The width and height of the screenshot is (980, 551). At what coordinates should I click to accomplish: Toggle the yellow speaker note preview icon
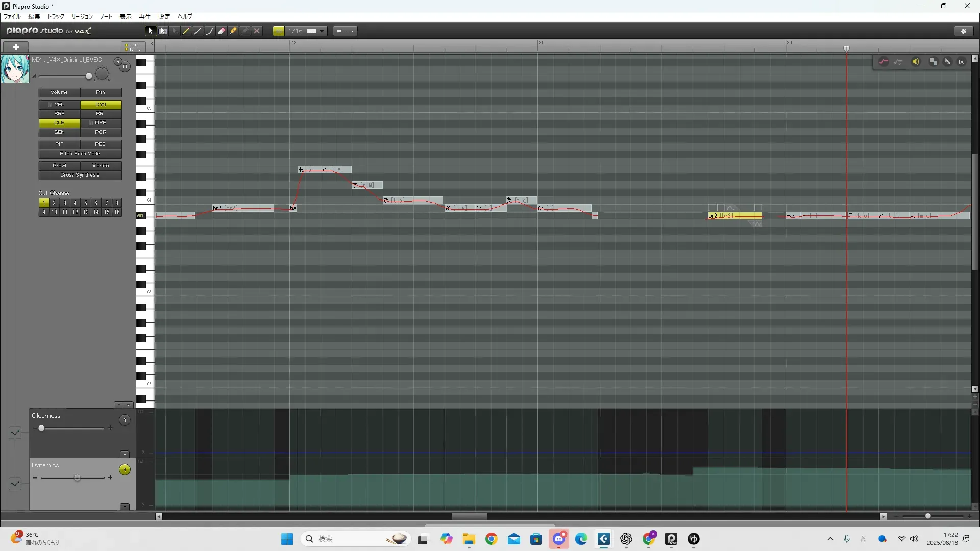[x=916, y=62]
